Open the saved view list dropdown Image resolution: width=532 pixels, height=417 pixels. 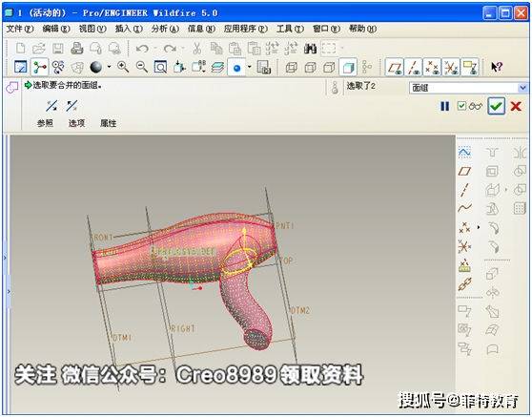click(199, 67)
